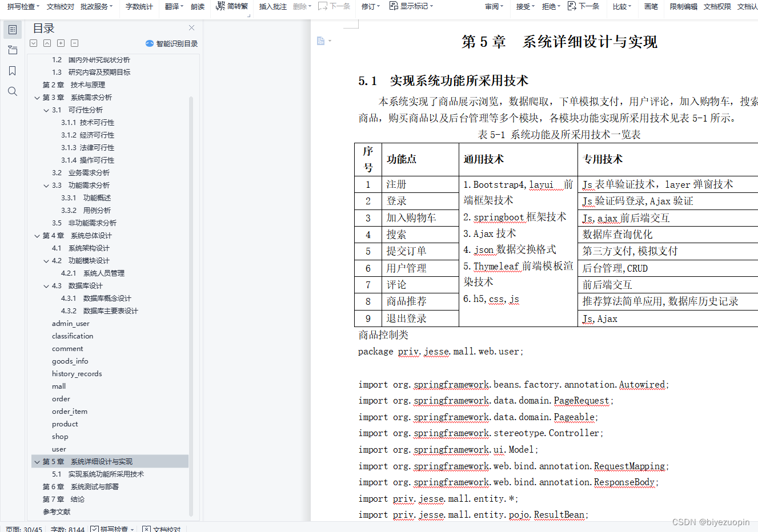Collapse the 3.1 可行性分析 node
This screenshot has height=532, width=758.
tap(46, 110)
